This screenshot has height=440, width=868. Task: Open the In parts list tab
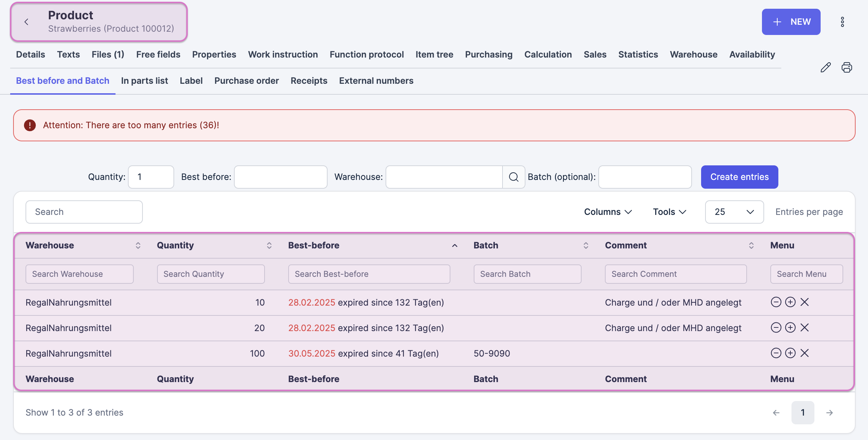tap(144, 81)
